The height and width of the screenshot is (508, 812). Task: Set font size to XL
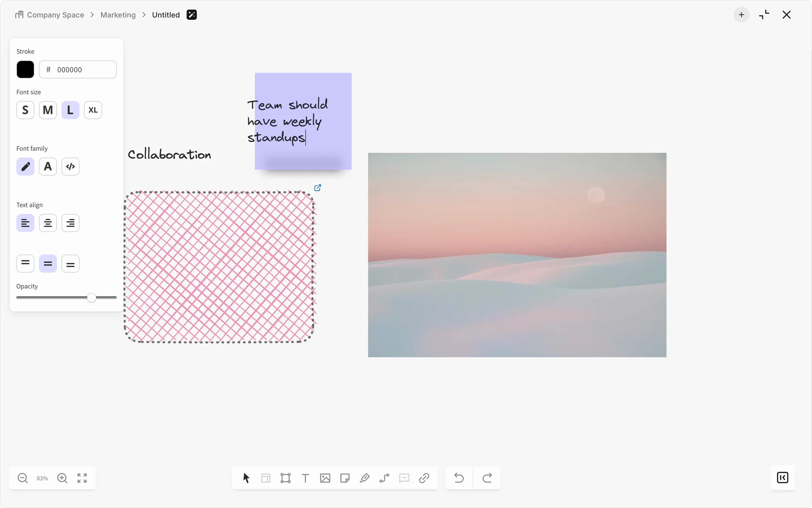tap(93, 110)
